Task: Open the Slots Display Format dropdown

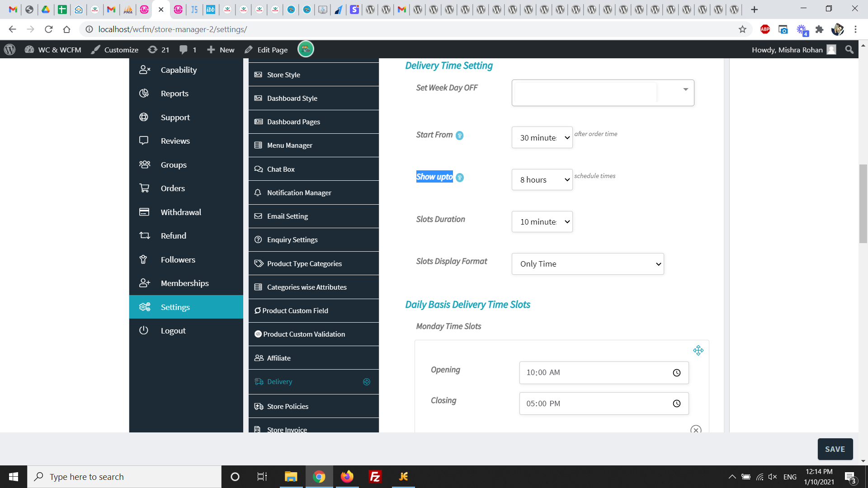Action: tap(588, 264)
